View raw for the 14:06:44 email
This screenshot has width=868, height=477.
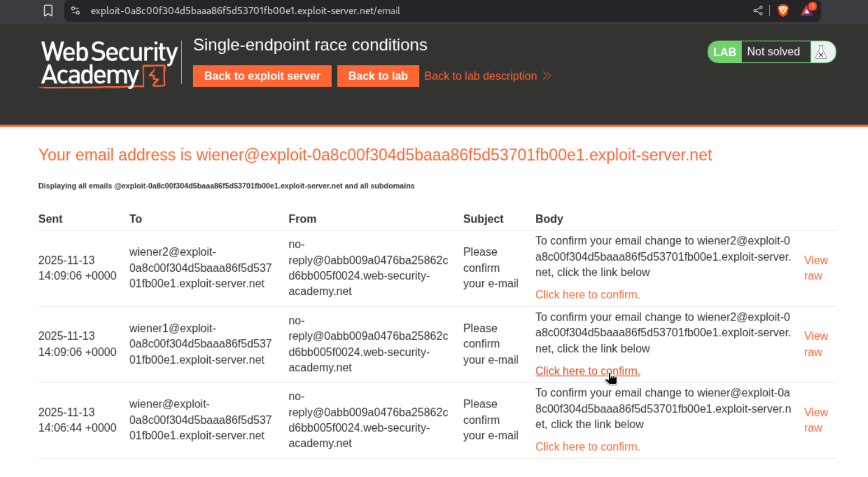click(x=815, y=420)
